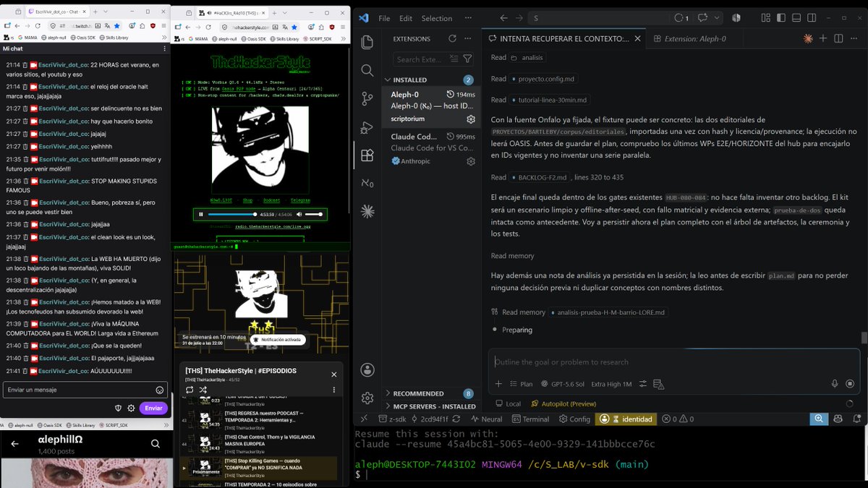
Task: Pause the hackerstyle radio audio player
Action: click(200, 215)
